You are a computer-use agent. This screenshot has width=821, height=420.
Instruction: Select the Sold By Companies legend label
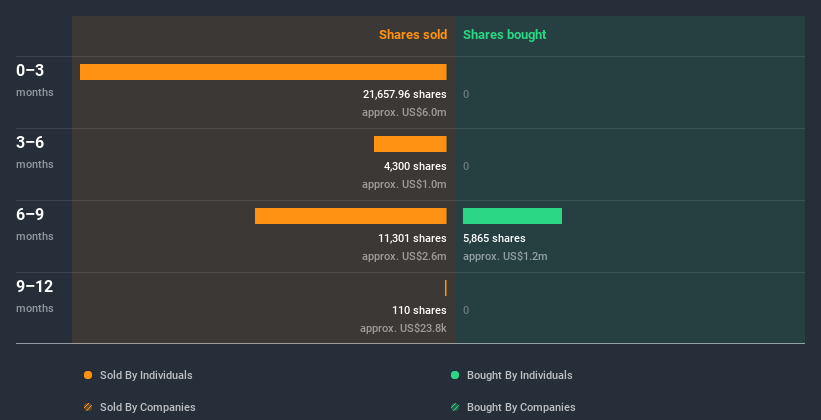tap(148, 407)
